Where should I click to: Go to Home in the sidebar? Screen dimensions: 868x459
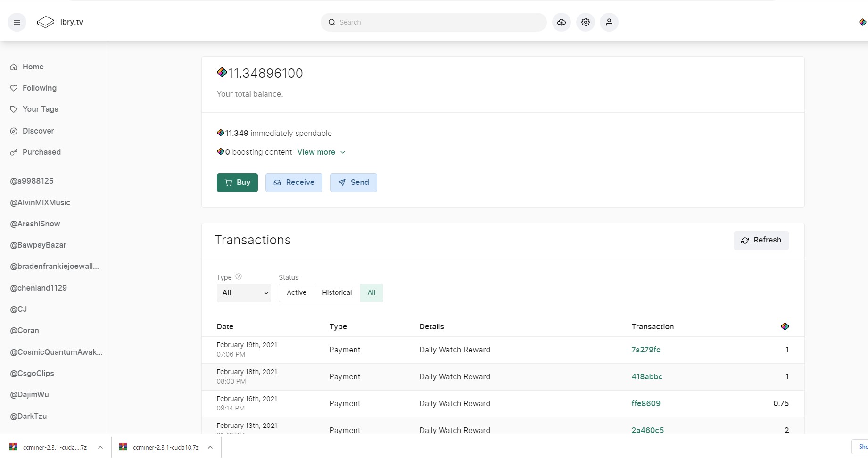(x=33, y=67)
